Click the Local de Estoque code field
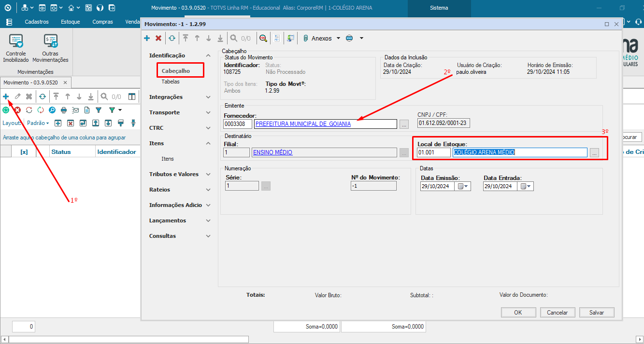The width and height of the screenshot is (644, 344). point(433,152)
